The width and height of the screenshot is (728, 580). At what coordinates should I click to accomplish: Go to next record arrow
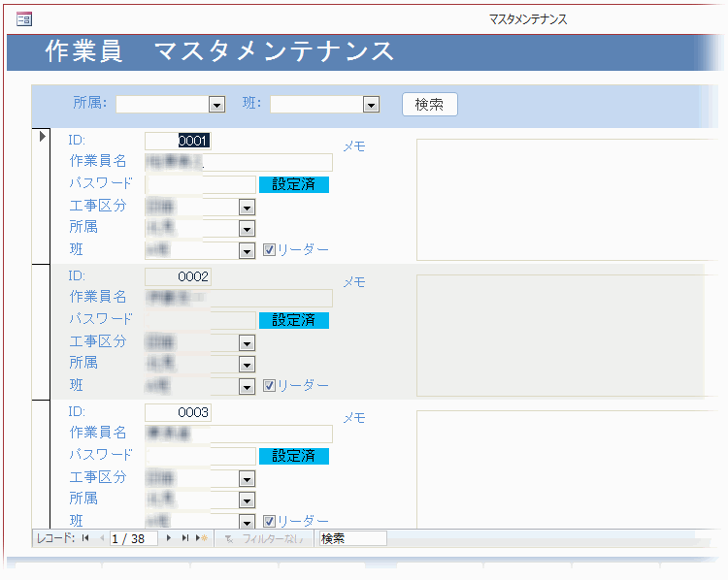[x=169, y=538]
